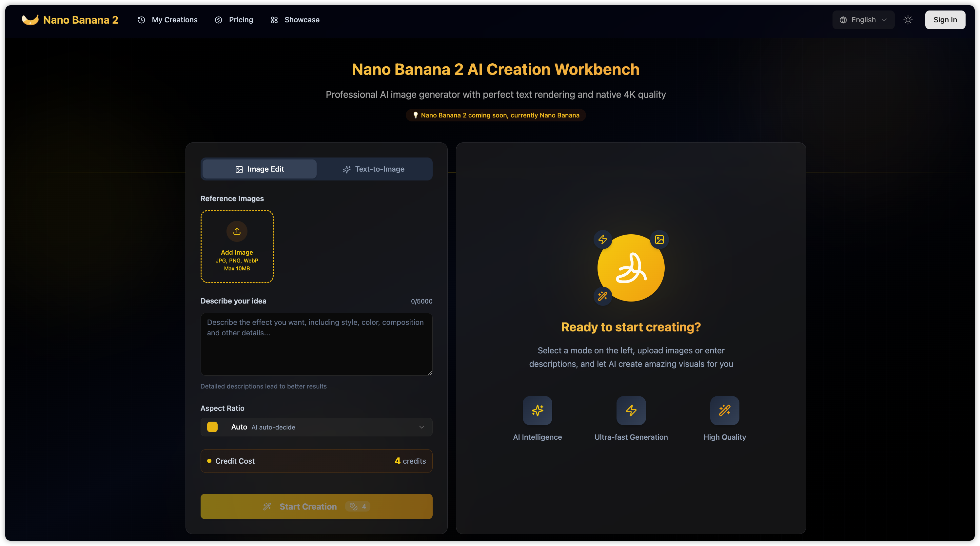The image size is (980, 546).
Task: Open the English language dropdown
Action: (863, 20)
